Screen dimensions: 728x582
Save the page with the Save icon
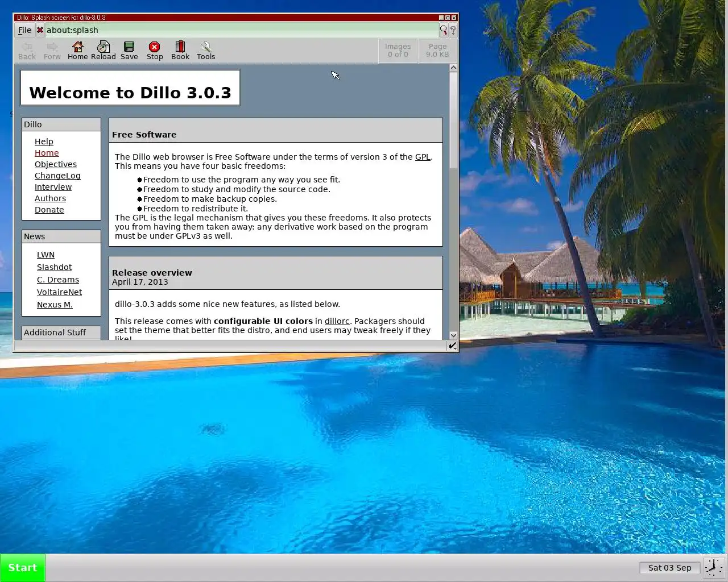pyautogui.click(x=129, y=51)
